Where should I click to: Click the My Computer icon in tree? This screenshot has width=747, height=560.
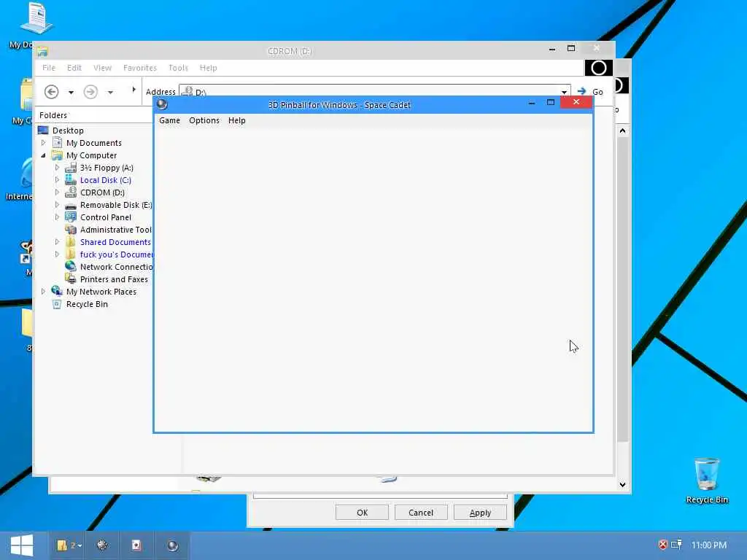(57, 155)
